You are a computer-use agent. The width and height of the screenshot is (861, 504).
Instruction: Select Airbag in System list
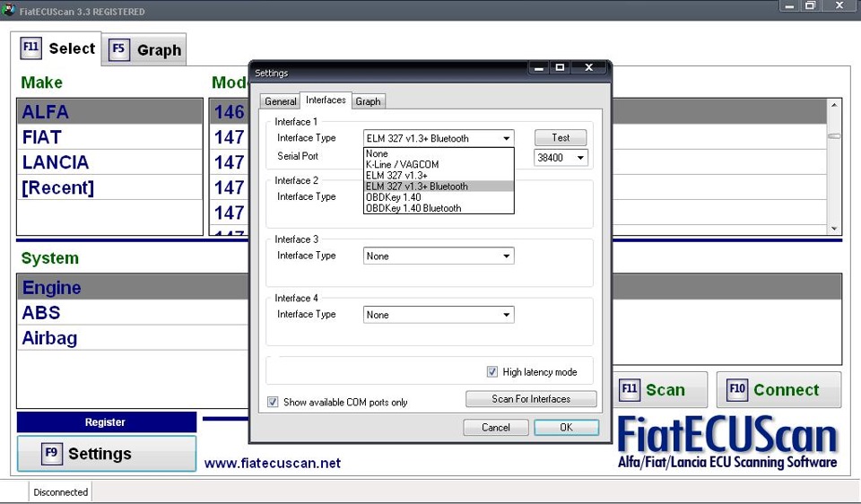point(134,338)
